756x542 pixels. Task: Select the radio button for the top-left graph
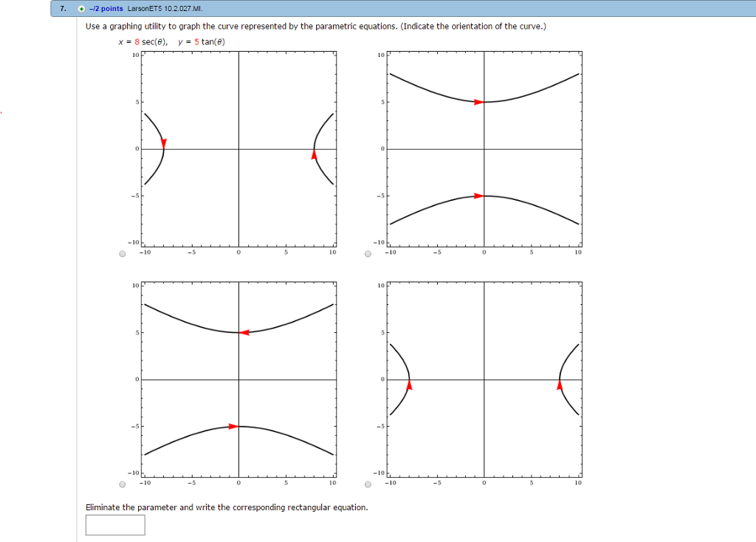tap(120, 255)
